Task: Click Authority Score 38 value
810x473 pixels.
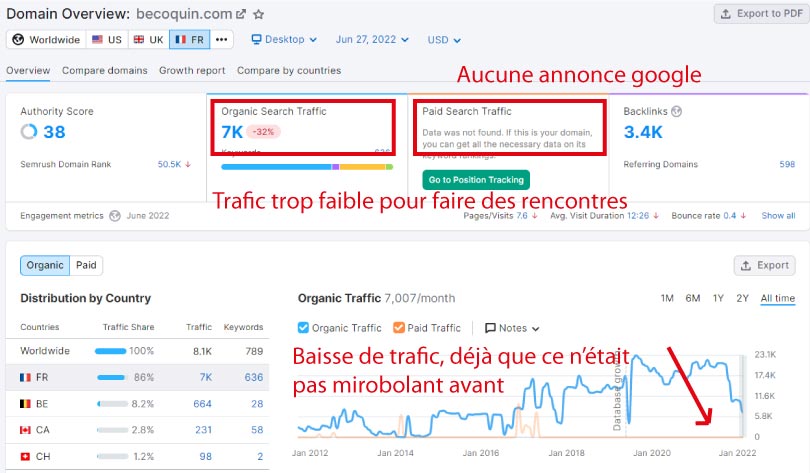Action: [54, 132]
